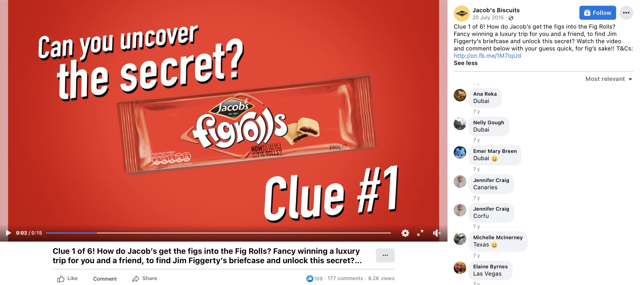Image resolution: width=644 pixels, height=285 pixels.
Task: Open the 177 comments link
Action: [x=345, y=278]
